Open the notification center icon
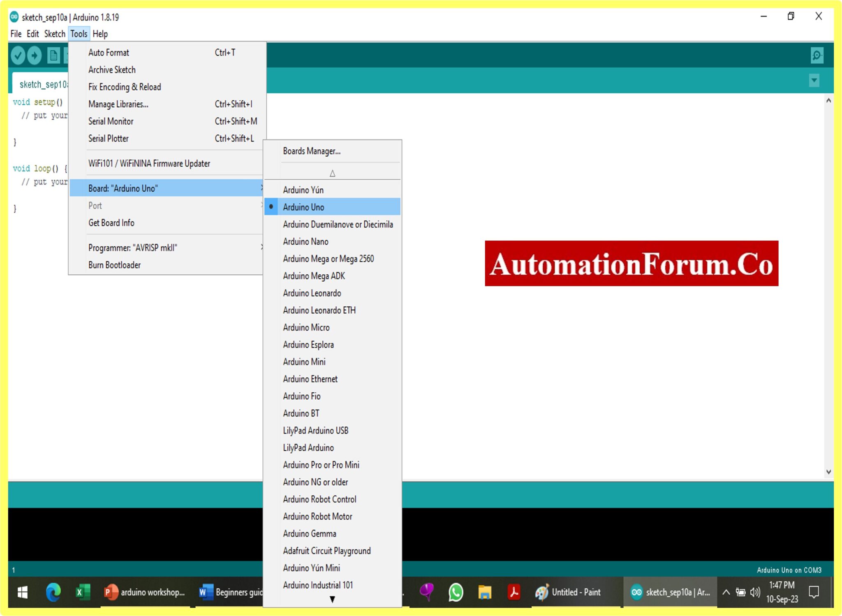Viewport: 842px width, 616px height. (814, 592)
